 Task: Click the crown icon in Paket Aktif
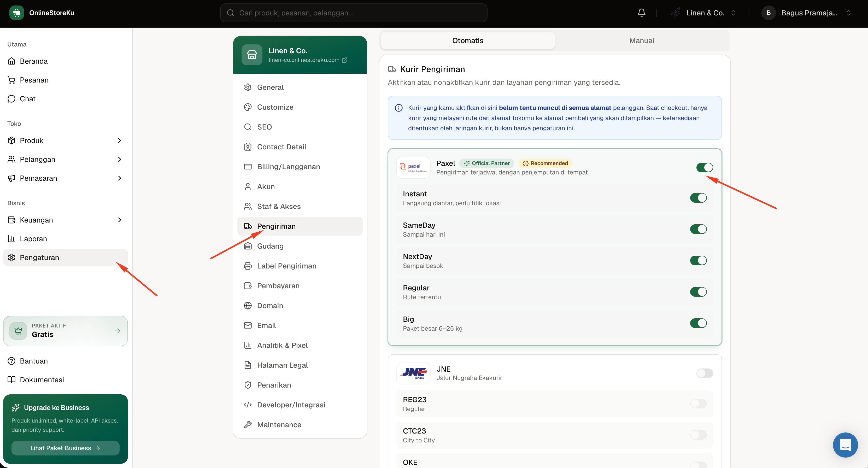(18, 331)
